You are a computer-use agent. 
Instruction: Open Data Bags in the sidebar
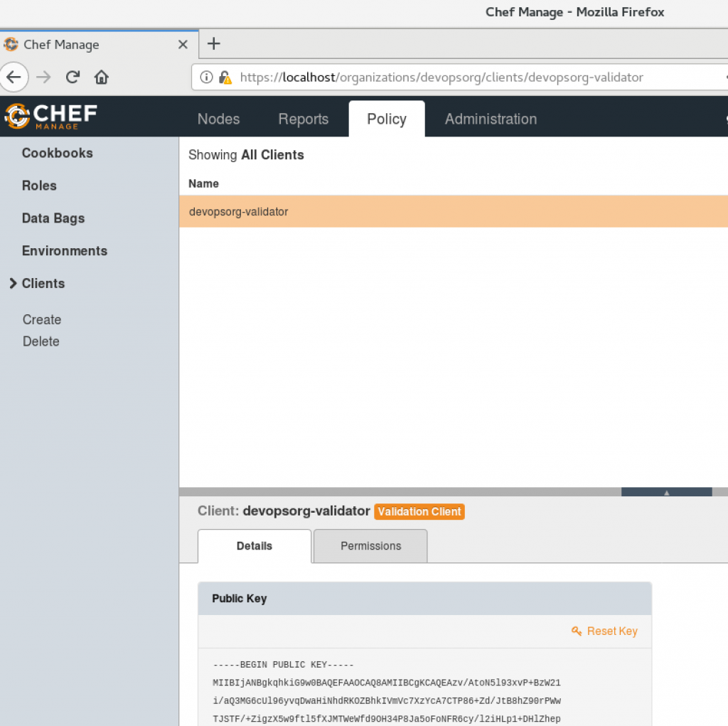53,218
